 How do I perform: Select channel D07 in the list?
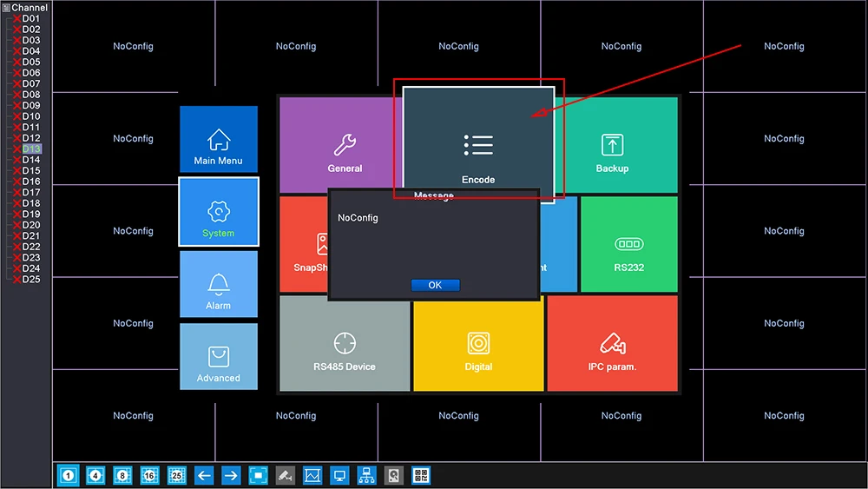(31, 83)
